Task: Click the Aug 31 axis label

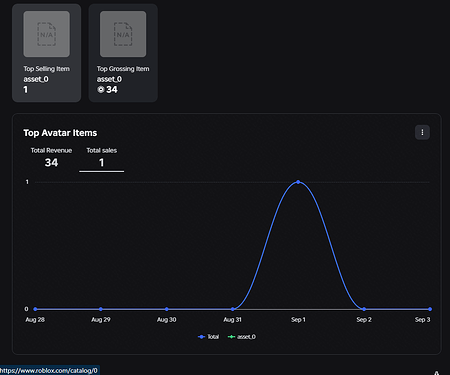Action: coord(232,320)
